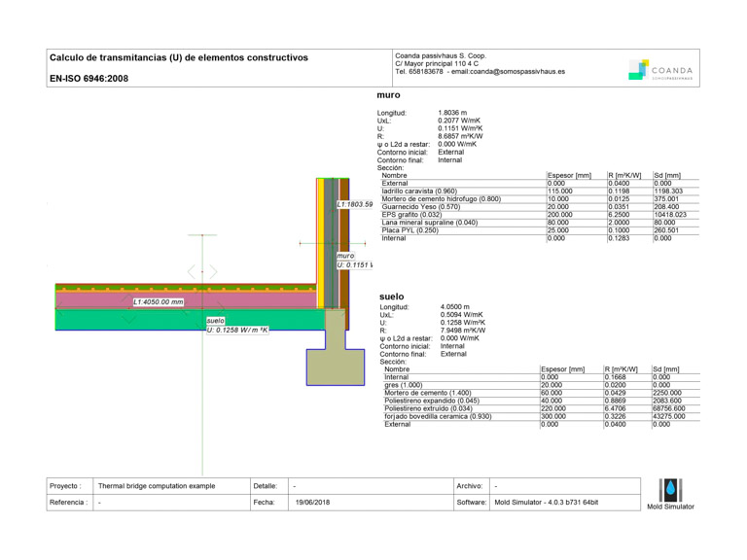747x560 pixels.
Task: Click row 'Mortero de cemento (1.400)'
Action: (541, 393)
